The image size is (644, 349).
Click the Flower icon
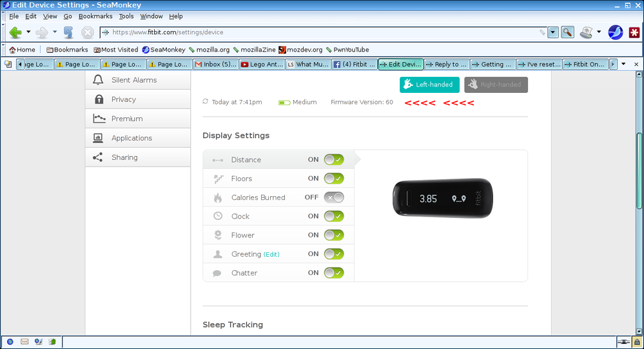point(218,235)
